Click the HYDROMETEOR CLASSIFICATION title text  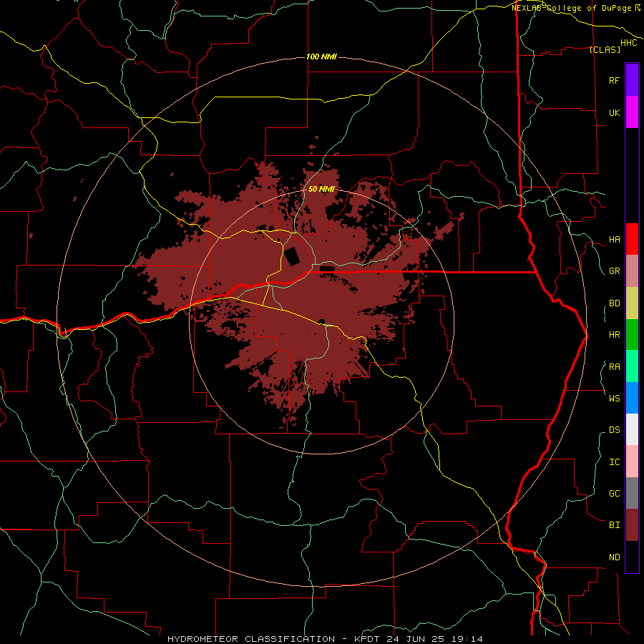click(251, 639)
